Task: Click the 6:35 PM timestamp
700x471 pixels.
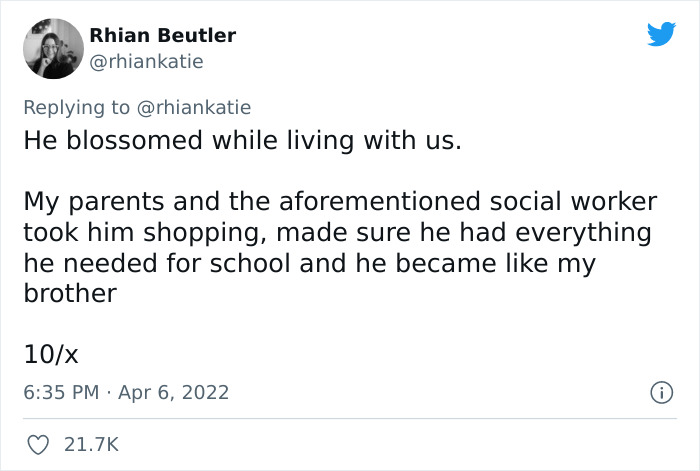Action: (61, 393)
